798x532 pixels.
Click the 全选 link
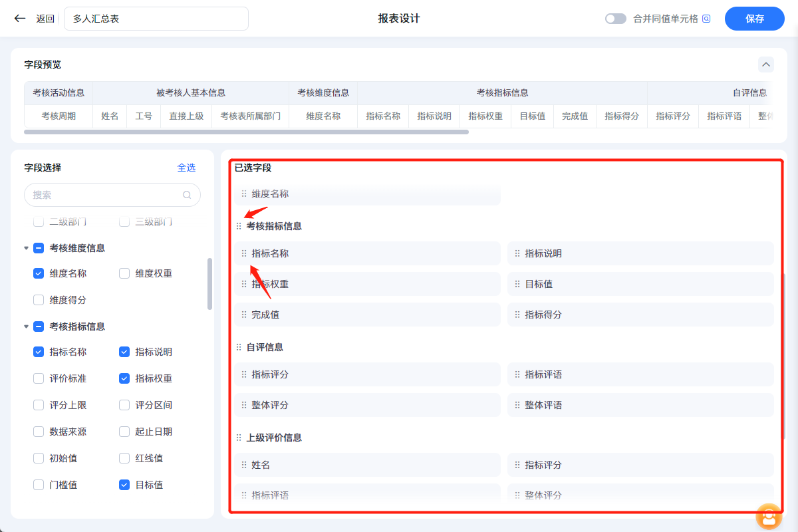tap(187, 167)
